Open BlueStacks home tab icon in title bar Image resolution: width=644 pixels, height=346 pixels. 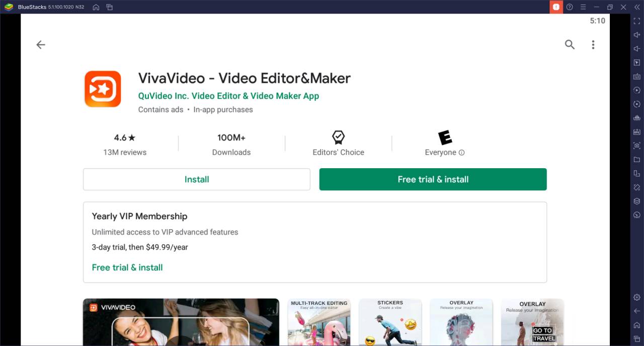pyautogui.click(x=96, y=7)
